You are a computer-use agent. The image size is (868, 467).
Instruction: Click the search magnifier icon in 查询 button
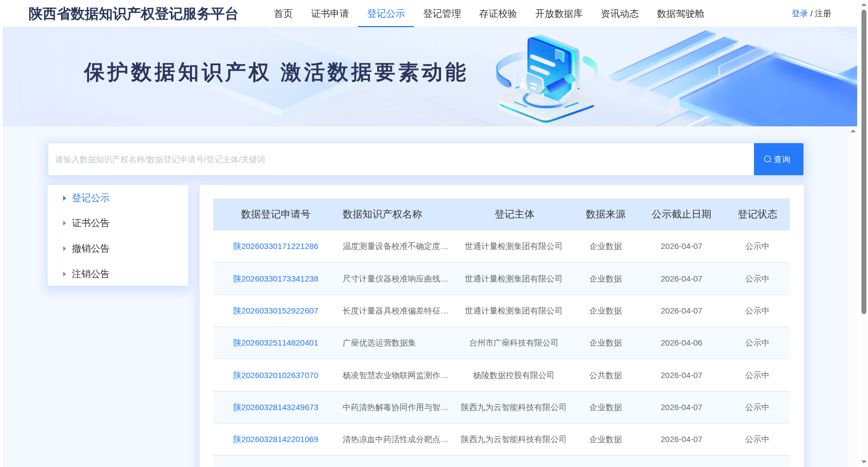(x=768, y=159)
